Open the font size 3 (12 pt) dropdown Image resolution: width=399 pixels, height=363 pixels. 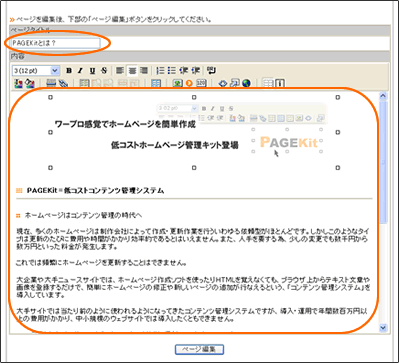pyautogui.click(x=36, y=71)
